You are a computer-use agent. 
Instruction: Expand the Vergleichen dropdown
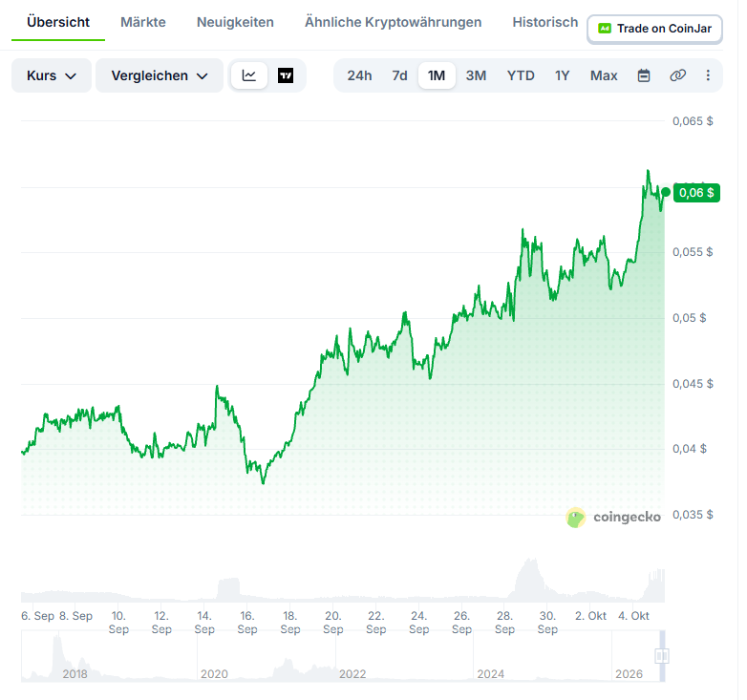click(x=160, y=75)
